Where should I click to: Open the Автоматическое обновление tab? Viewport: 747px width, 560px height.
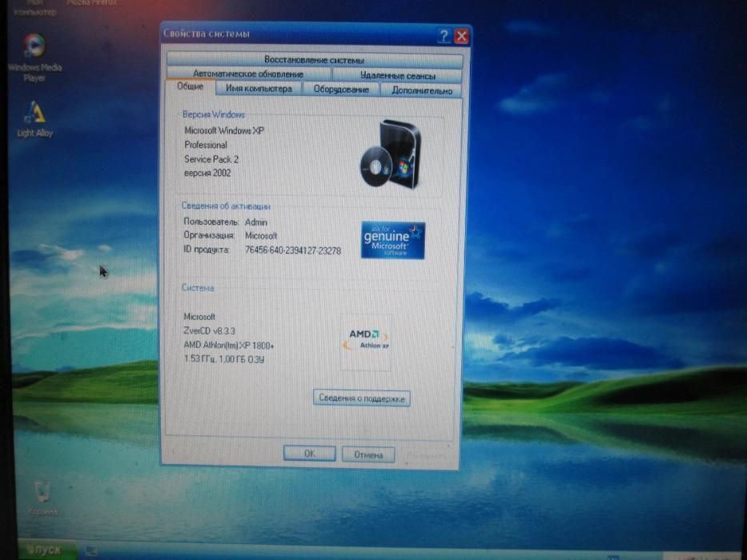248,74
